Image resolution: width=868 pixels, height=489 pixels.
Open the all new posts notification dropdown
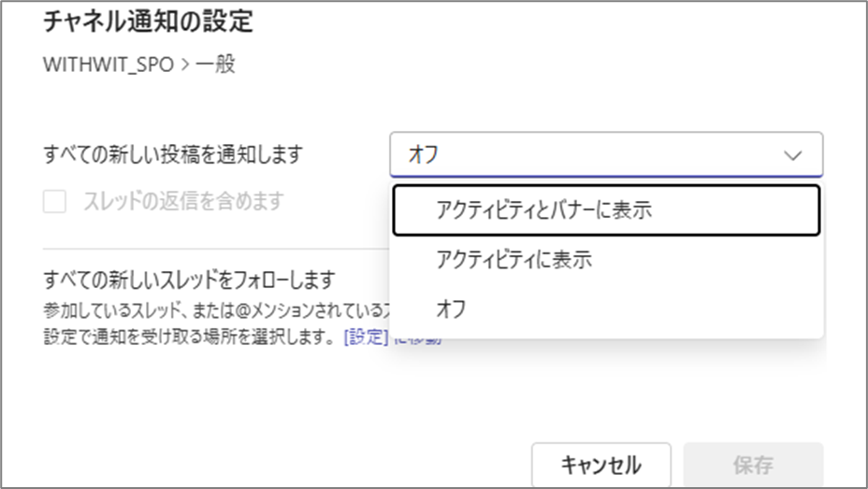[x=605, y=154]
